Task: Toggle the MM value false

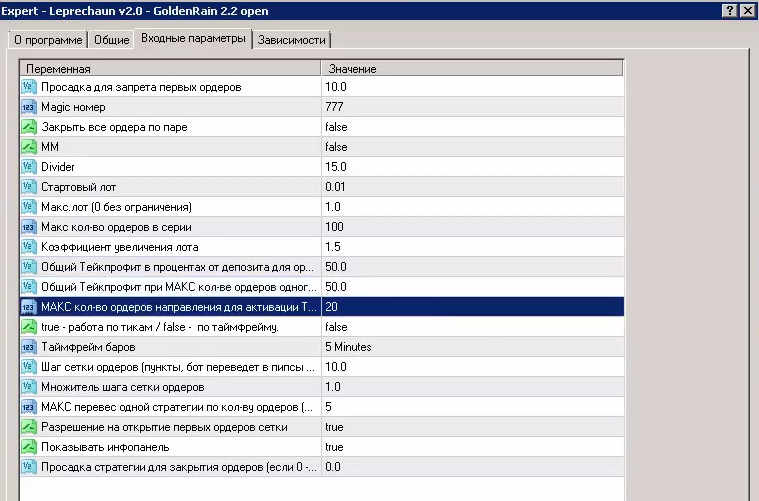Action: coord(336,147)
